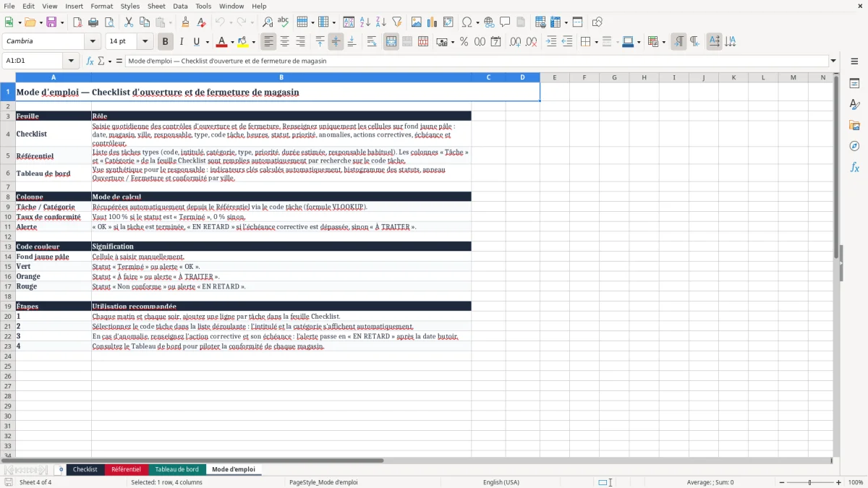The height and width of the screenshot is (488, 868).
Task: Open Conditional Formatting dropdown arrow
Action: point(663,42)
